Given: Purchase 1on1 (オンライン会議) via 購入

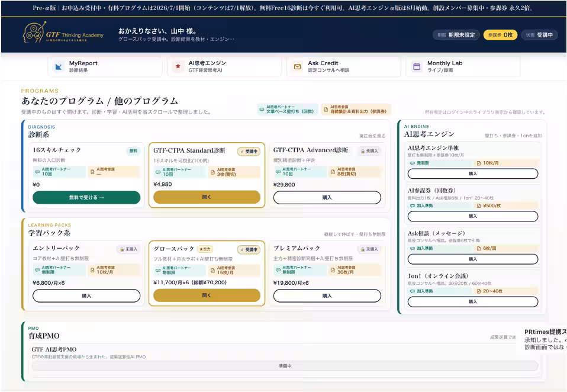Looking at the screenshot, I should click(x=473, y=301).
